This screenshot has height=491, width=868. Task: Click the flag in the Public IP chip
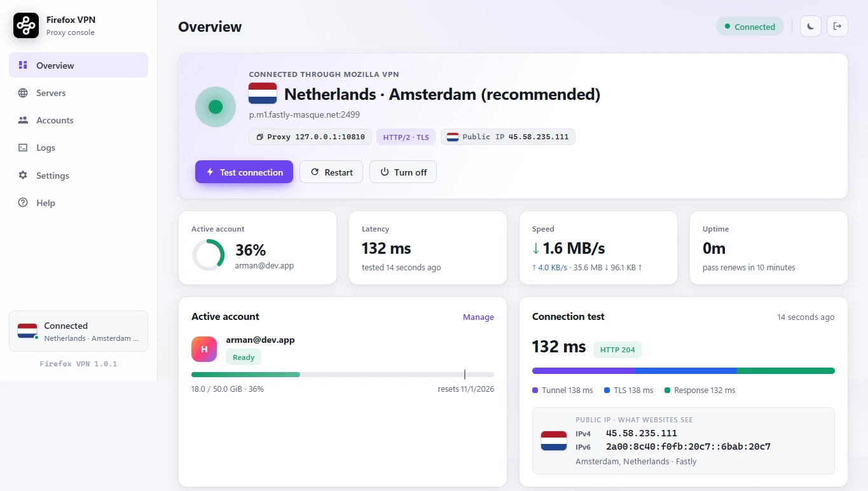[x=453, y=137]
